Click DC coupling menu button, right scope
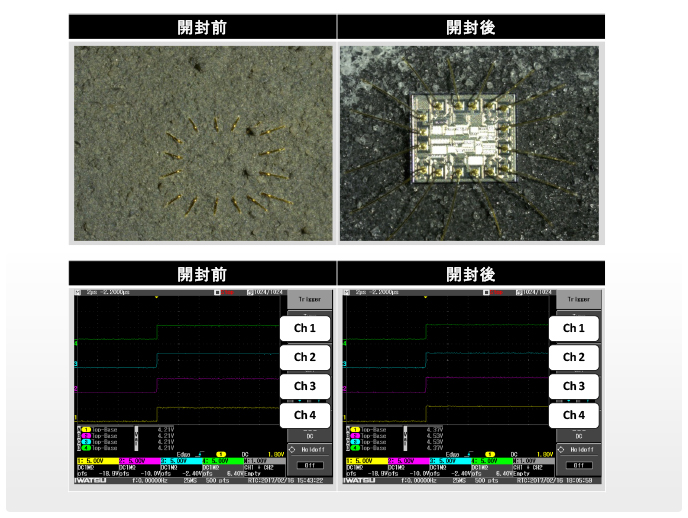This screenshot has width=688, height=518. (578, 436)
